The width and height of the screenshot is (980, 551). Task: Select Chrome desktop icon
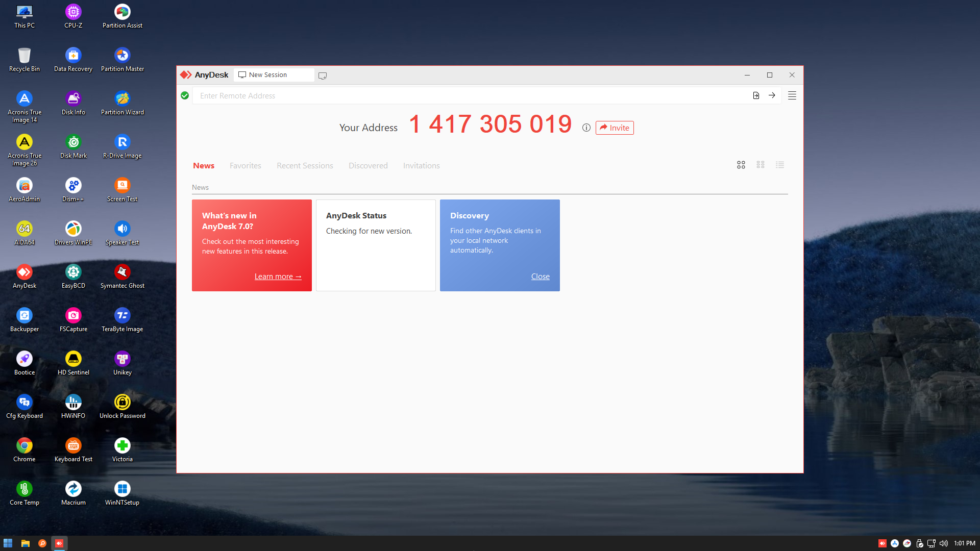[x=24, y=450]
